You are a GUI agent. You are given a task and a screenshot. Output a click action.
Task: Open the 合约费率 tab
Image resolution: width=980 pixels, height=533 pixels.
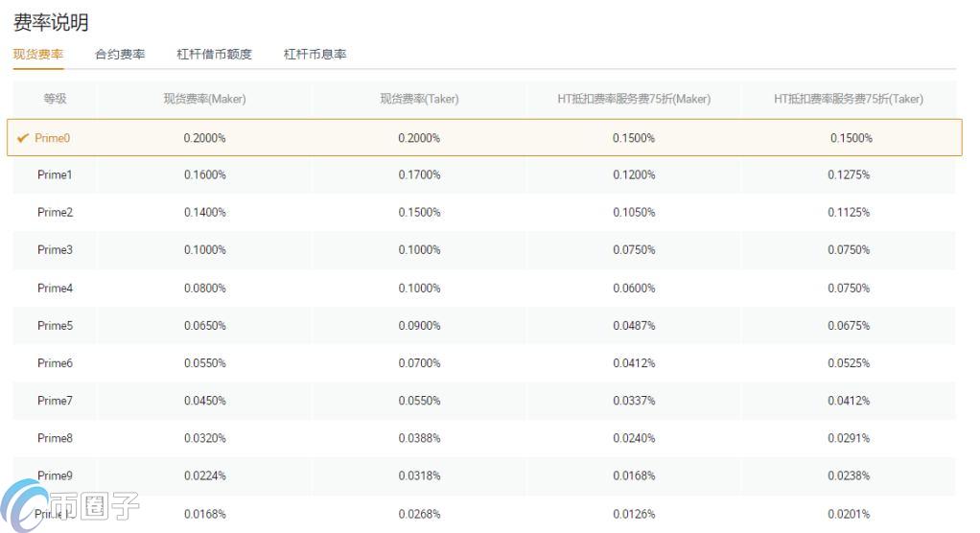120,55
